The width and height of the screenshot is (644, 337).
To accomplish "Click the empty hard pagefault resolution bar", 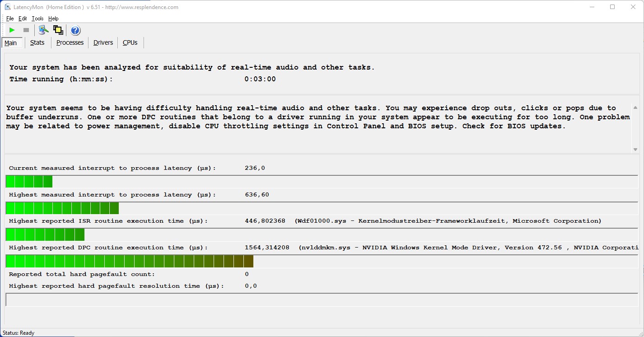I will [x=322, y=300].
